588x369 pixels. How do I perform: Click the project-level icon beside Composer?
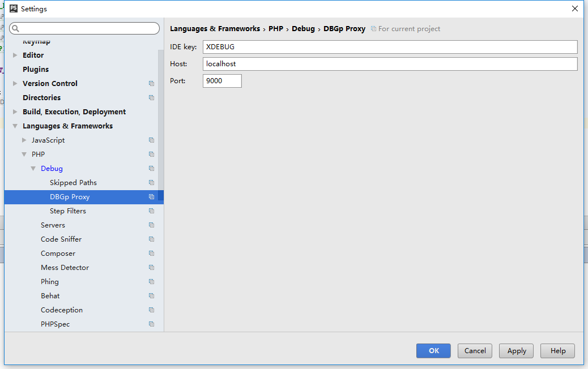[x=151, y=254]
